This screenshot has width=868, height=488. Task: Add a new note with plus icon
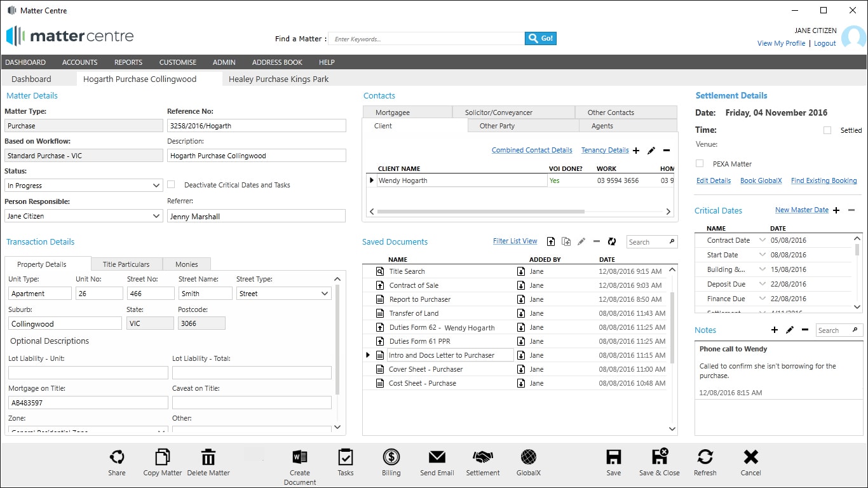click(775, 330)
